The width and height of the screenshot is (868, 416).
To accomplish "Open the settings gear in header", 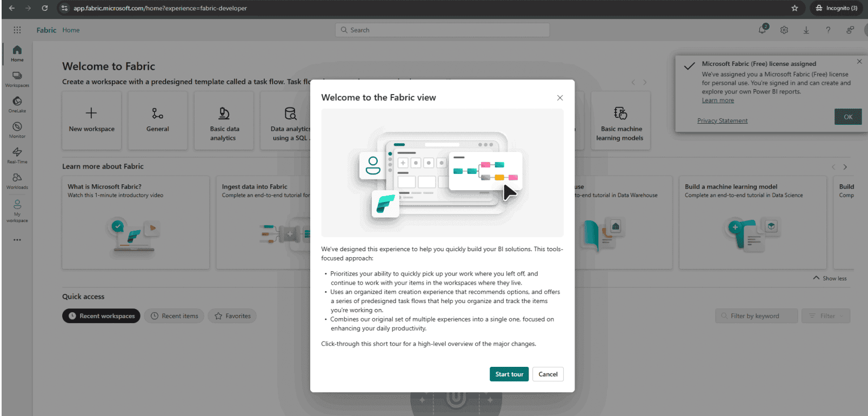I will (784, 30).
